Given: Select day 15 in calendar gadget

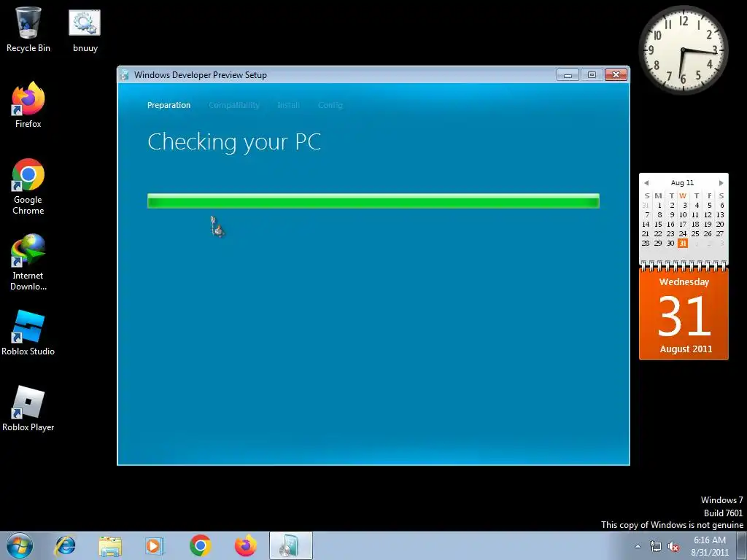Looking at the screenshot, I should [x=658, y=225].
